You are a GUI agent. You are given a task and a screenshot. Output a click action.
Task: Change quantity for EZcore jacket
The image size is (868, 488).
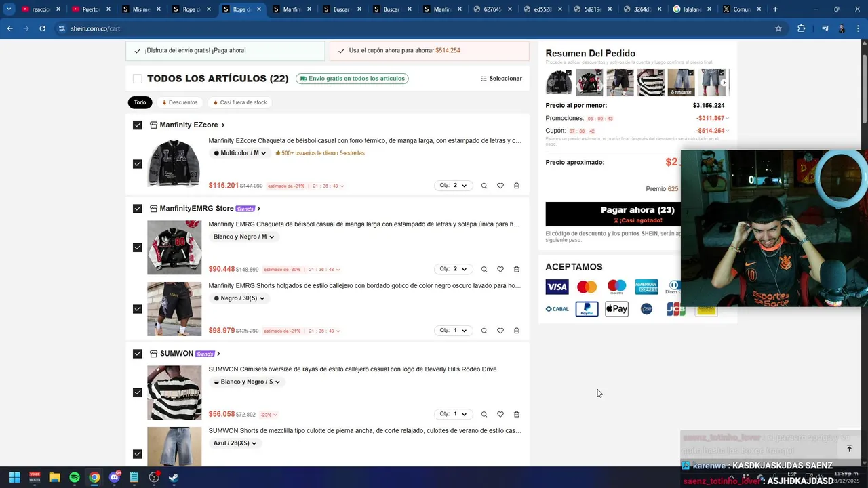click(x=453, y=186)
